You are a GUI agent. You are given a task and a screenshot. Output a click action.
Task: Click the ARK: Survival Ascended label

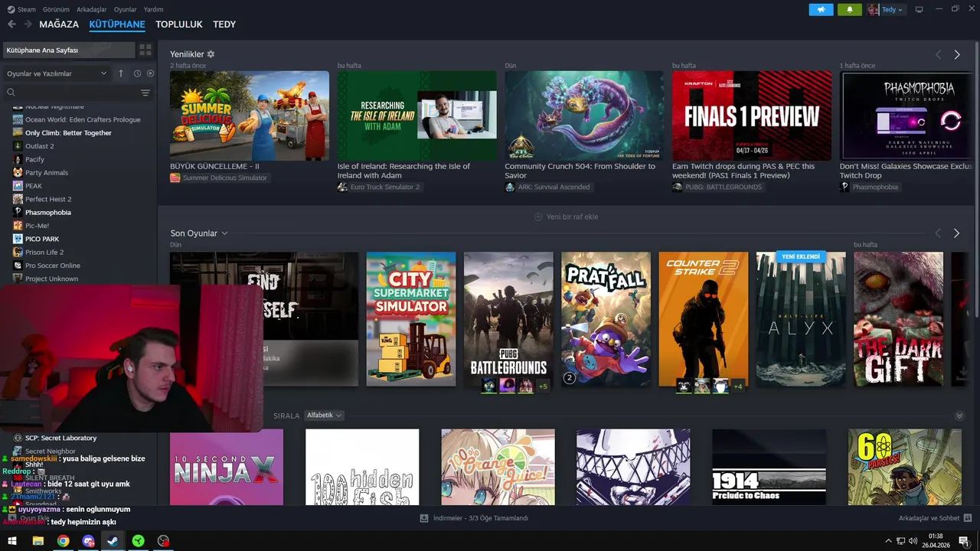[x=554, y=187]
